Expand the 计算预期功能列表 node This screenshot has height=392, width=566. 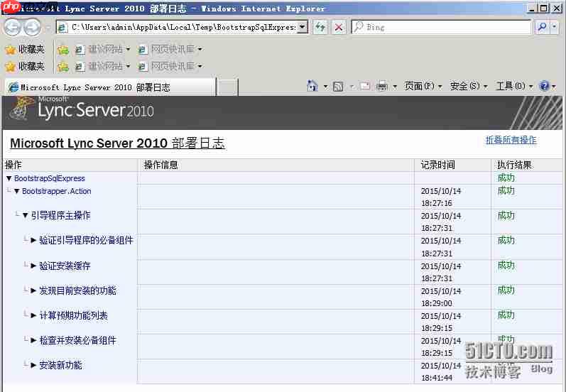coord(33,316)
